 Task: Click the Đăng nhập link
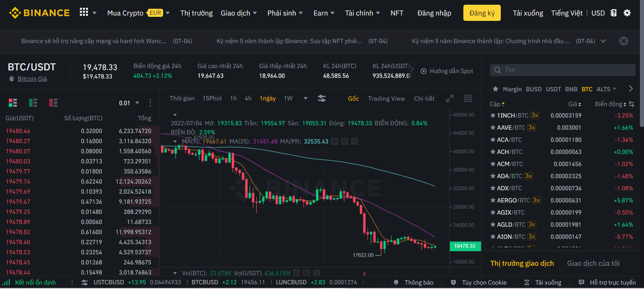(434, 13)
